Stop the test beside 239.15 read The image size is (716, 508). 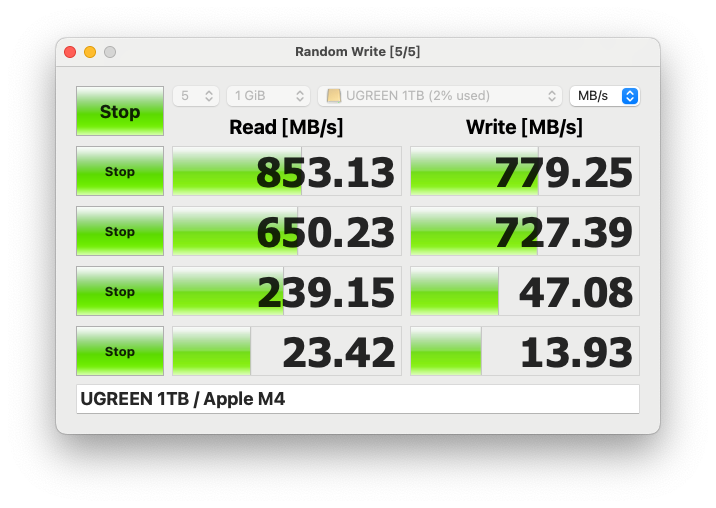[x=120, y=291]
